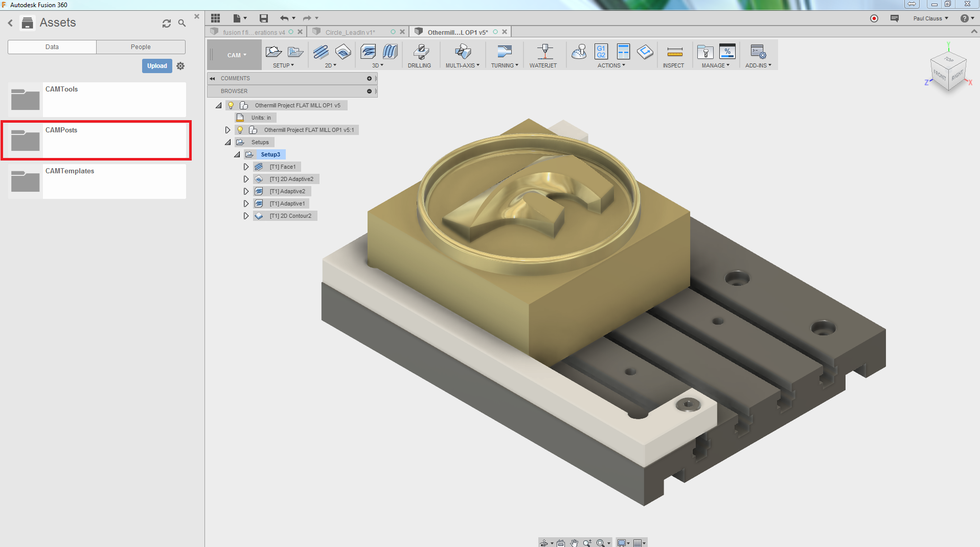This screenshot has height=547, width=980.
Task: Open the Inspect measure tool
Action: click(x=675, y=52)
